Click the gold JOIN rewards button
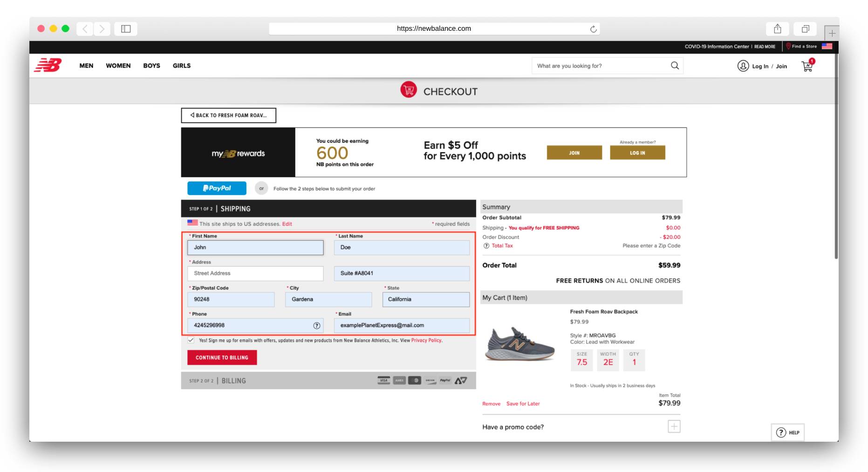 [574, 153]
